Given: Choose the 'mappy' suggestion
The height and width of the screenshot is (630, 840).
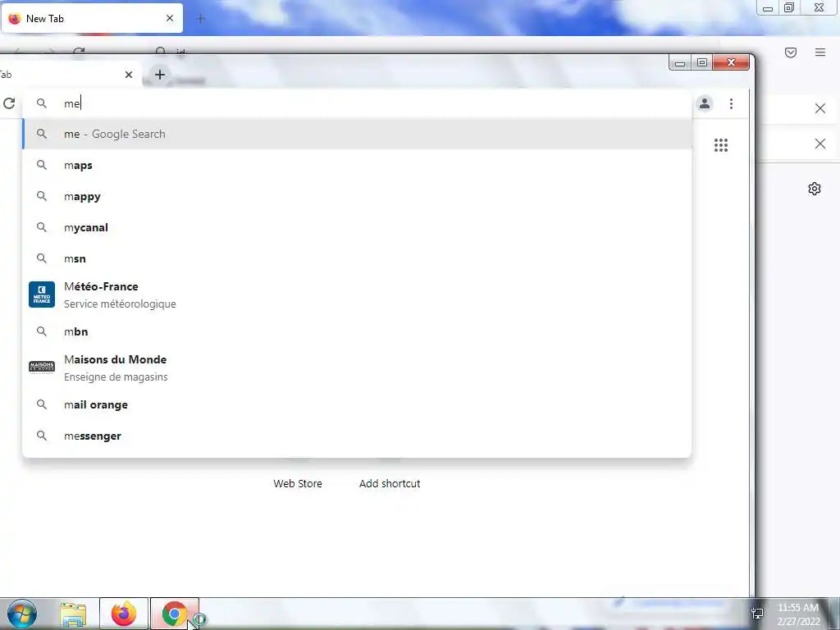Looking at the screenshot, I should 357,196.
